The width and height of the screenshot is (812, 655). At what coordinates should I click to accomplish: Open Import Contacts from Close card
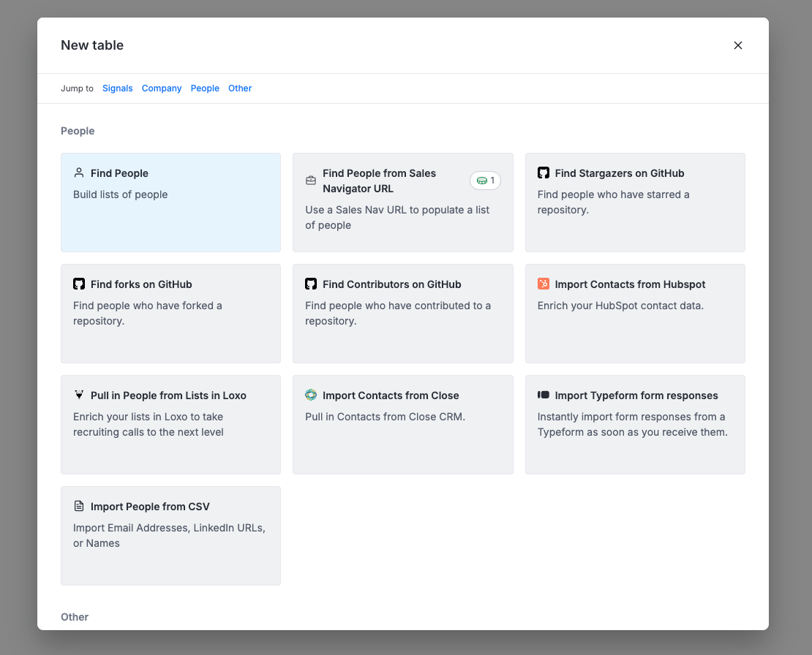pos(403,425)
